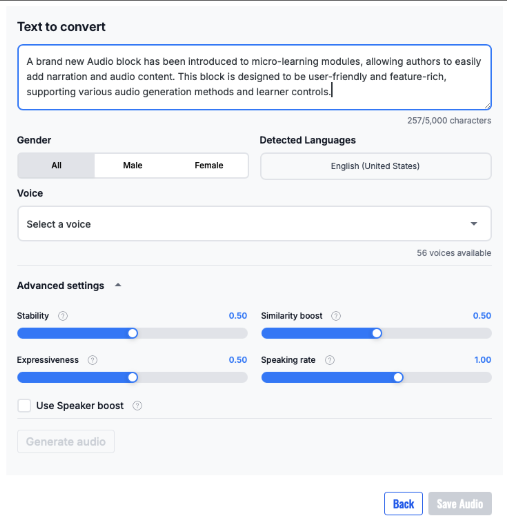The height and width of the screenshot is (524, 507).
Task: Click the Stability slider handle
Action: coord(133,333)
